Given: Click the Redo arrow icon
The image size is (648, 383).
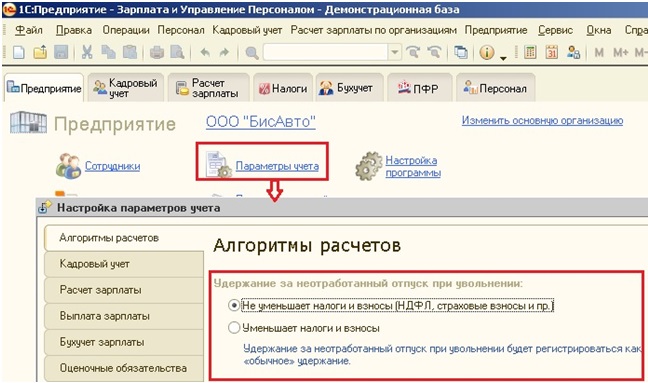Looking at the screenshot, I should 224,52.
